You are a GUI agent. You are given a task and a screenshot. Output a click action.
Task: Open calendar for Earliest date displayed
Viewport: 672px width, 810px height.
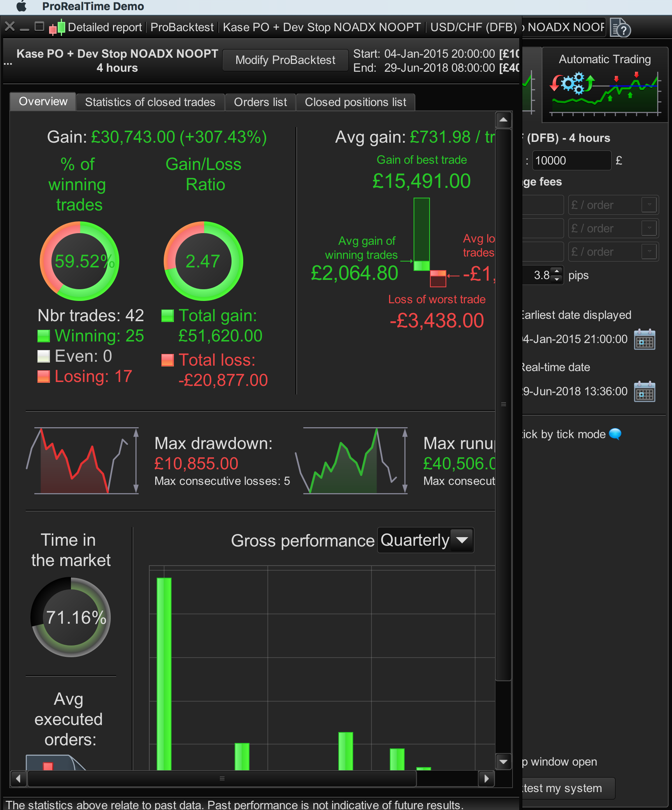pyautogui.click(x=644, y=340)
